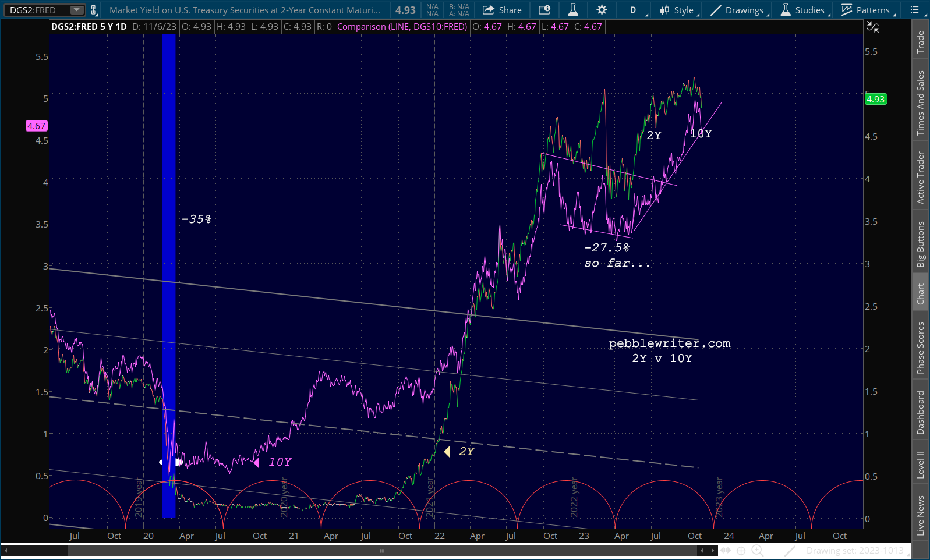This screenshot has width=930, height=560.
Task: Toggle the chart price axis expand icon
Action: 872,27
